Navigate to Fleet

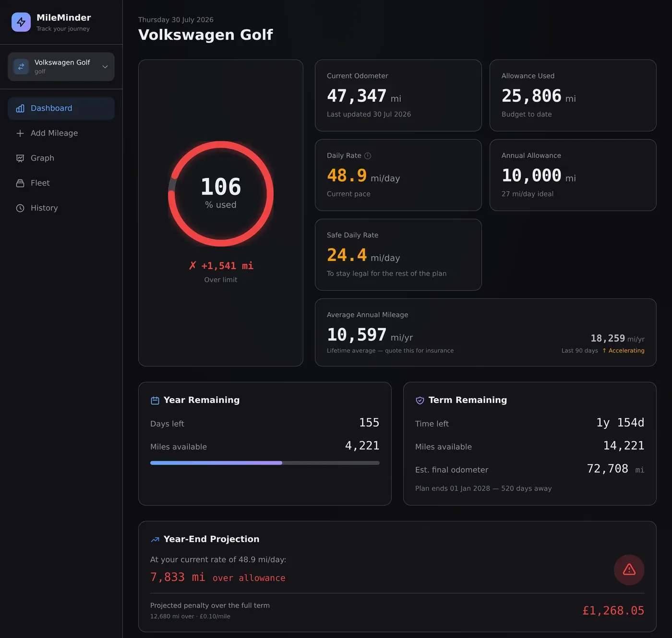click(61, 183)
